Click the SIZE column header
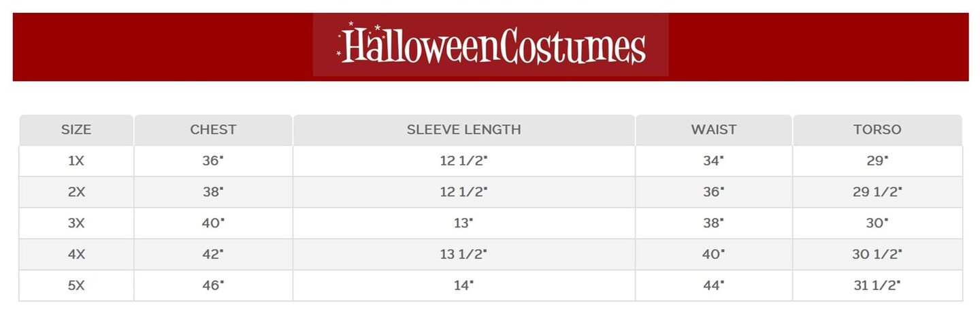The width and height of the screenshot is (980, 320). tap(76, 129)
